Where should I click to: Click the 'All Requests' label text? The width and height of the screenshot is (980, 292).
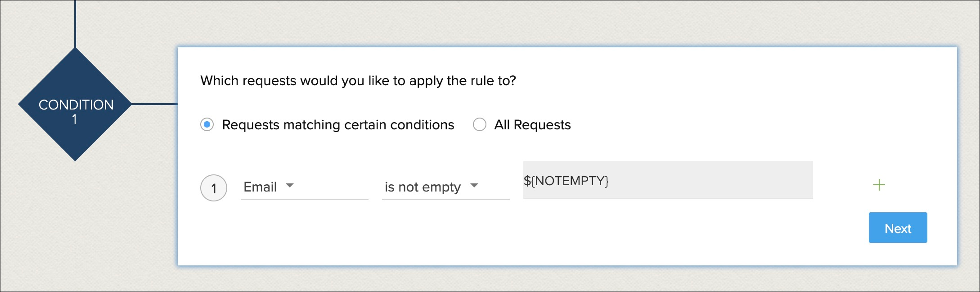pyautogui.click(x=532, y=125)
